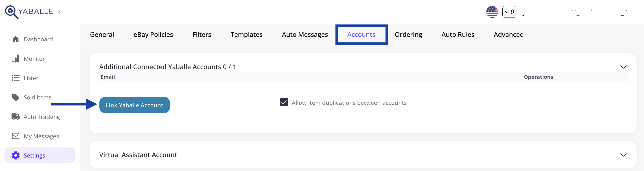Click the Dashboard home icon

(x=15, y=39)
